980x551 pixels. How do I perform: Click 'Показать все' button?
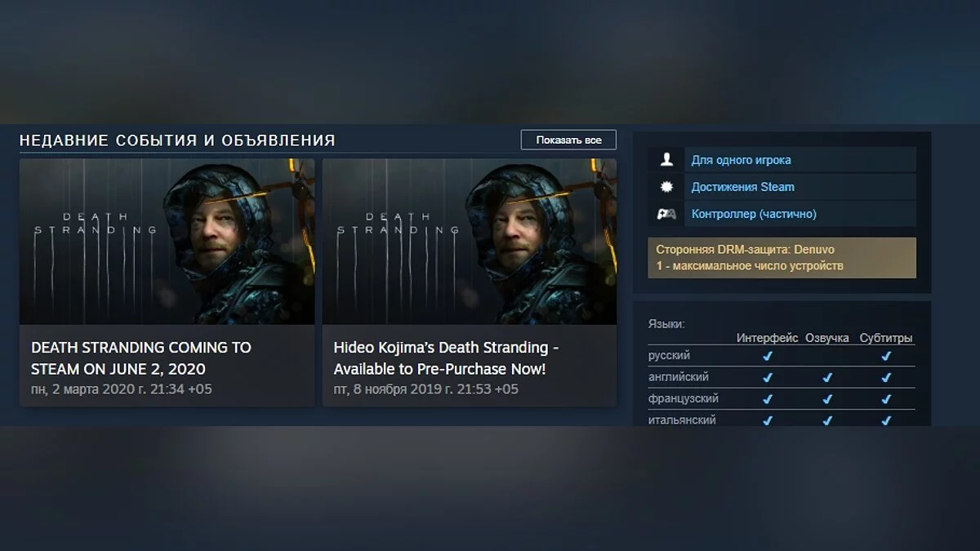click(x=568, y=140)
